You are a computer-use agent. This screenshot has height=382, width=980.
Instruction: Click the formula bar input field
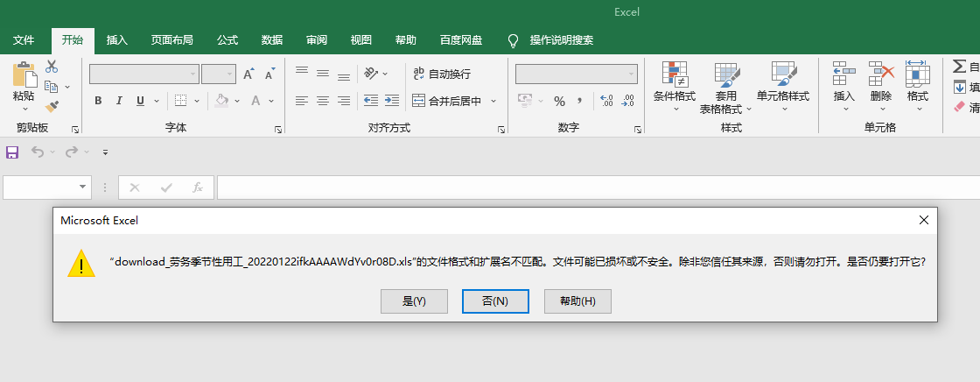(598, 187)
